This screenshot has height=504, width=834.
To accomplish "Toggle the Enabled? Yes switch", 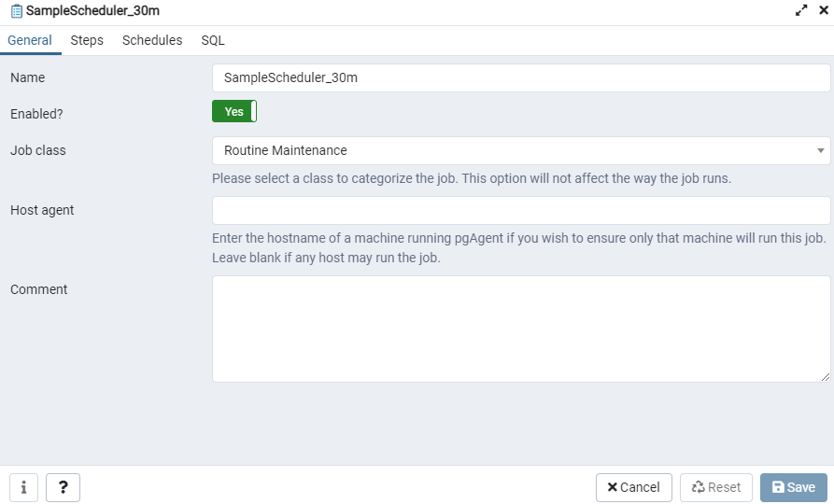I will pyautogui.click(x=234, y=112).
